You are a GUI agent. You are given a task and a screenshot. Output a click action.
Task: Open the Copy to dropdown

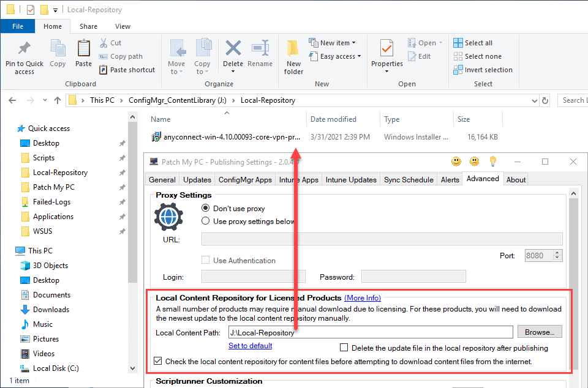click(x=202, y=68)
